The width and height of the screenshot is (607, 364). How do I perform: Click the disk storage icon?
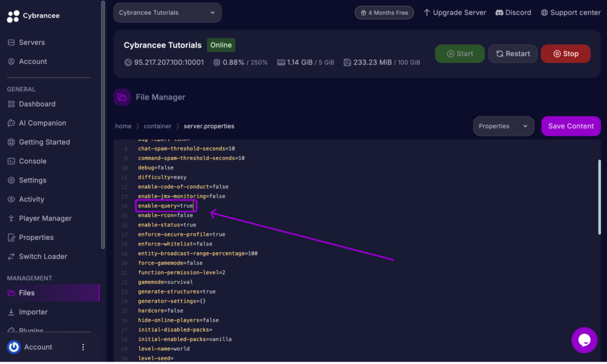(347, 62)
